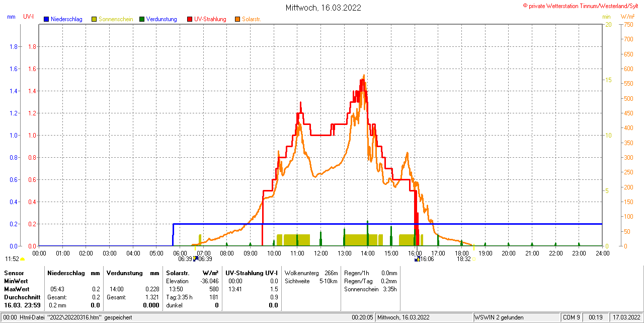Click the chart title Mittwoch, 16.03.2022
This screenshot has width=644, height=323.
(323, 8)
